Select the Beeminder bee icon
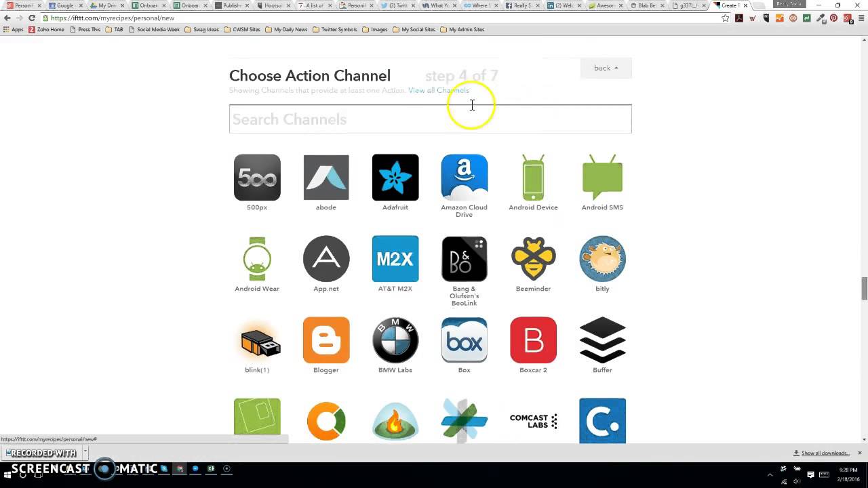This screenshot has width=868, height=488. 533,259
